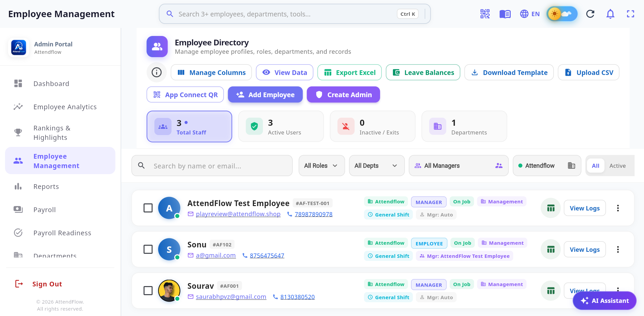
Task: Open the Attendflow company filter
Action: click(x=547, y=165)
